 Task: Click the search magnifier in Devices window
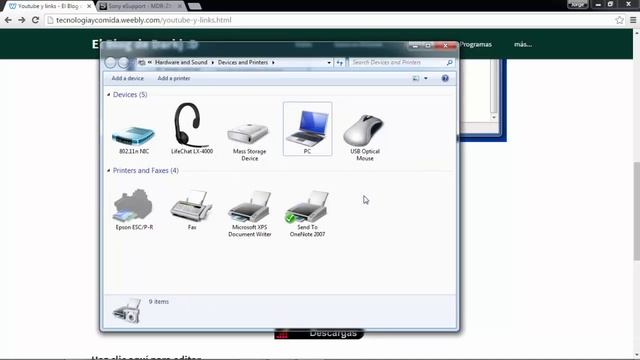pyautogui.click(x=449, y=62)
